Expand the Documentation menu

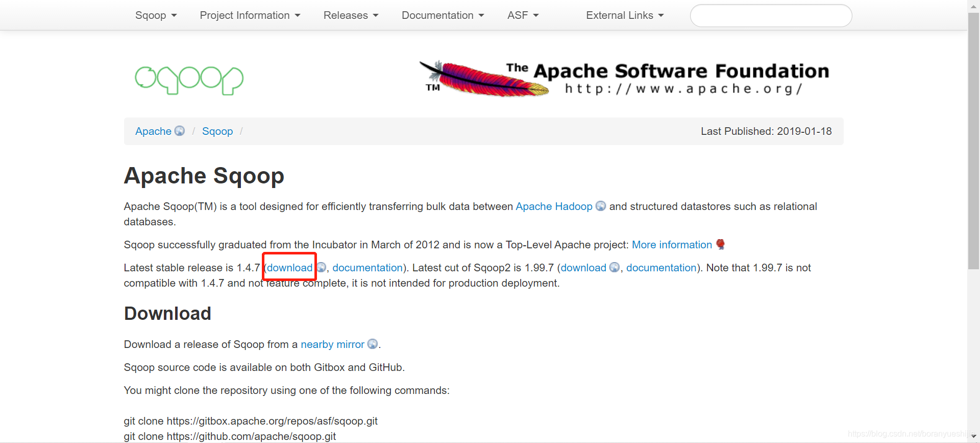443,15
